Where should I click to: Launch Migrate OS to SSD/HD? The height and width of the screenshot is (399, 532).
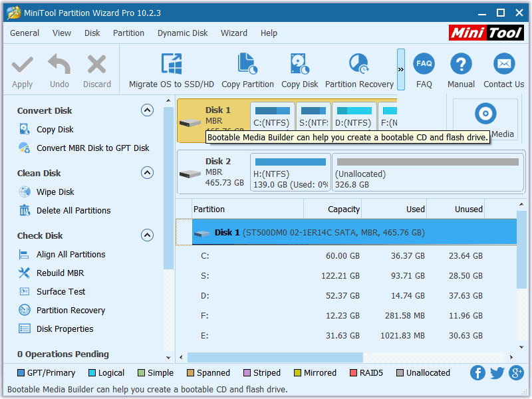tap(172, 70)
